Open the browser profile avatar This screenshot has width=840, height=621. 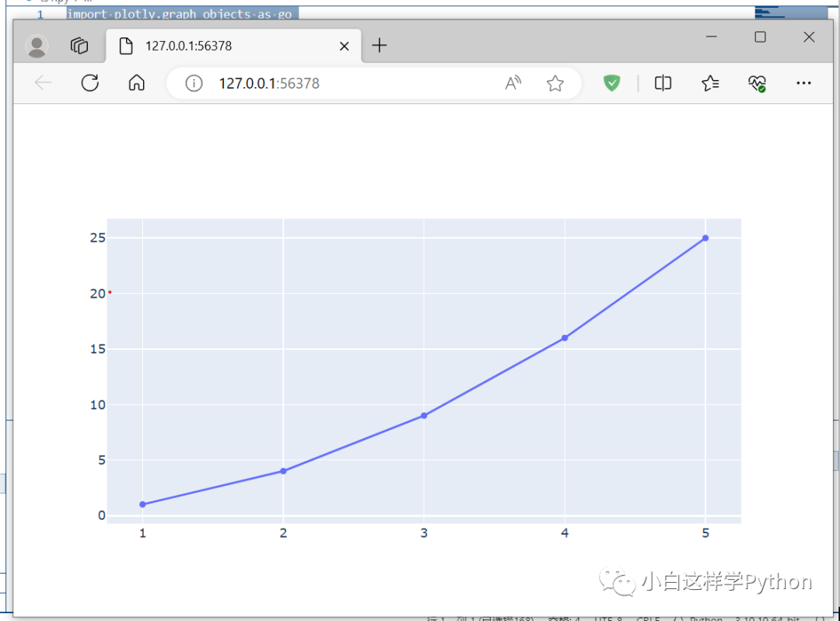(37, 46)
